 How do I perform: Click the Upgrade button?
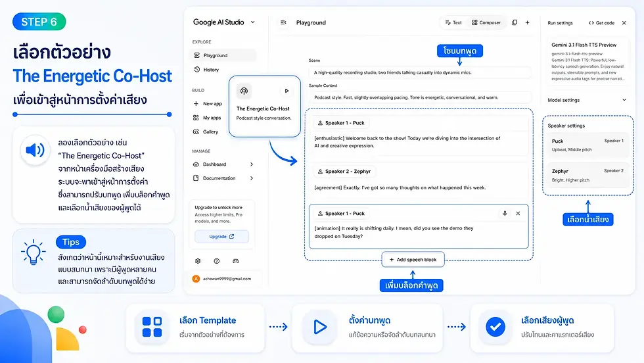pos(221,236)
